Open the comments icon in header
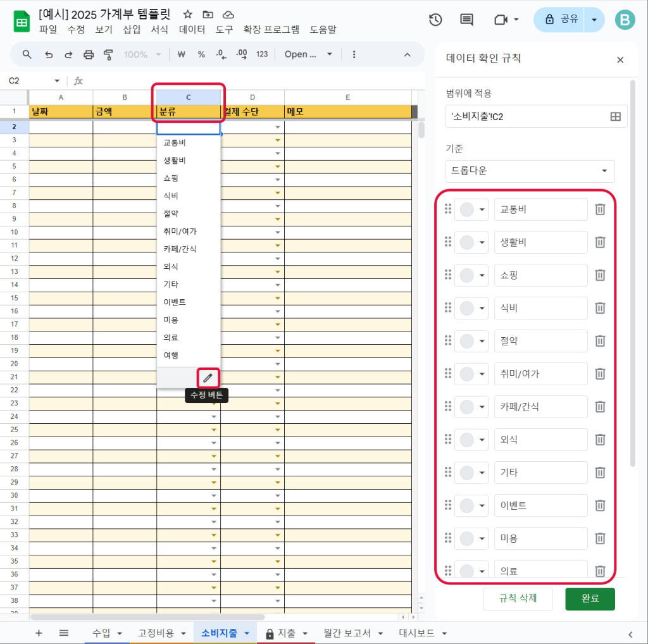Screen dimensions: 648x644 coord(466,20)
